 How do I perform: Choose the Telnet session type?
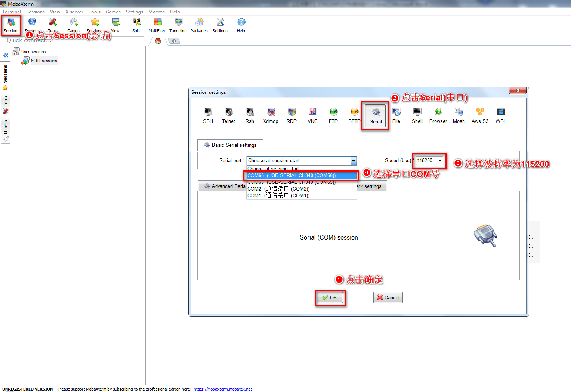[229, 115]
